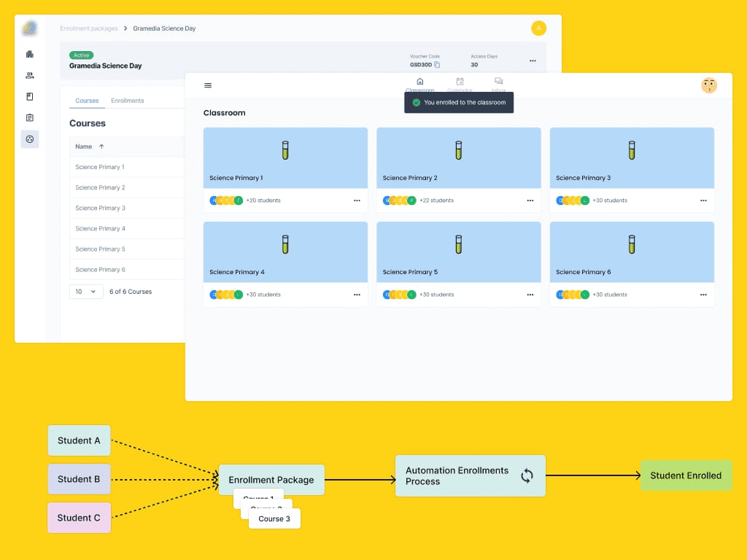Click the yellow account avatar
747x560 pixels.
[x=538, y=28]
